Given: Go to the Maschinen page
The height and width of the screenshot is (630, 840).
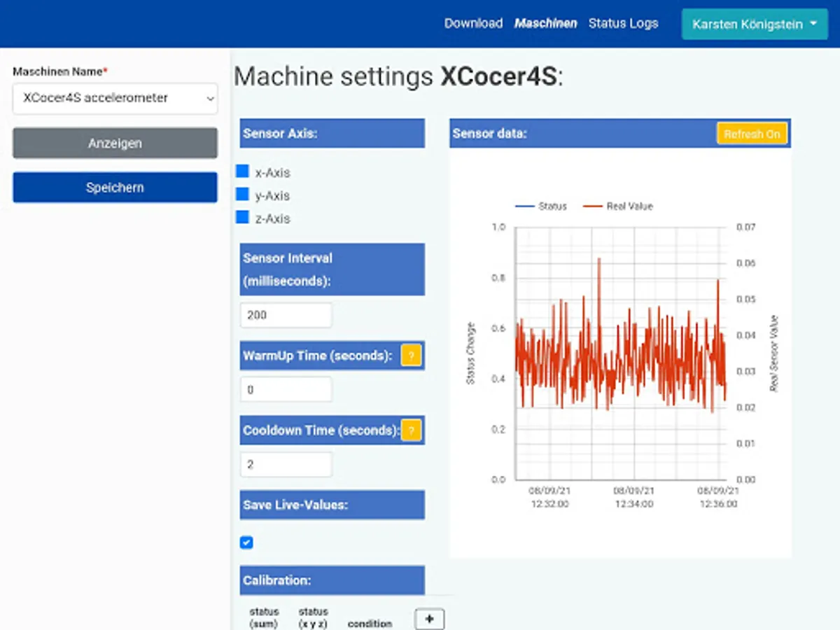Looking at the screenshot, I should (545, 24).
